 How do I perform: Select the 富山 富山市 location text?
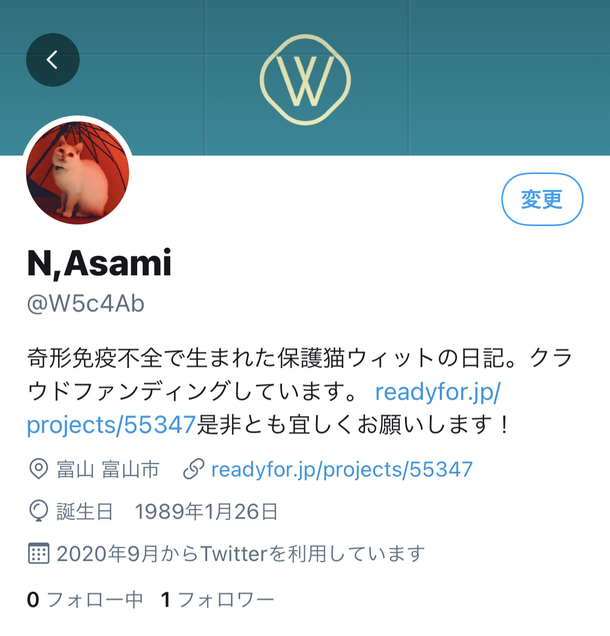click(107, 469)
